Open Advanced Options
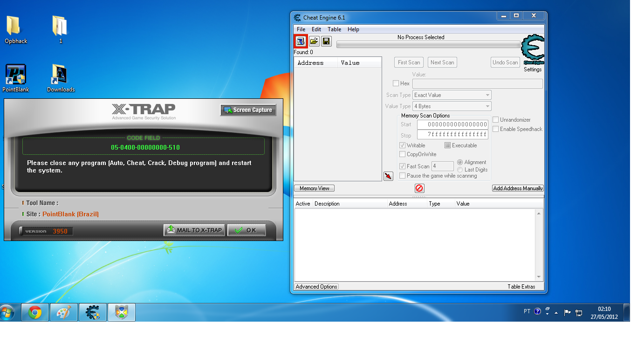 coord(316,287)
